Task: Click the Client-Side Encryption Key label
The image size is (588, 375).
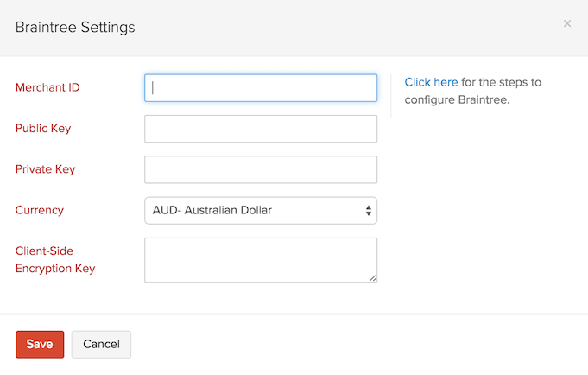Action: point(55,259)
